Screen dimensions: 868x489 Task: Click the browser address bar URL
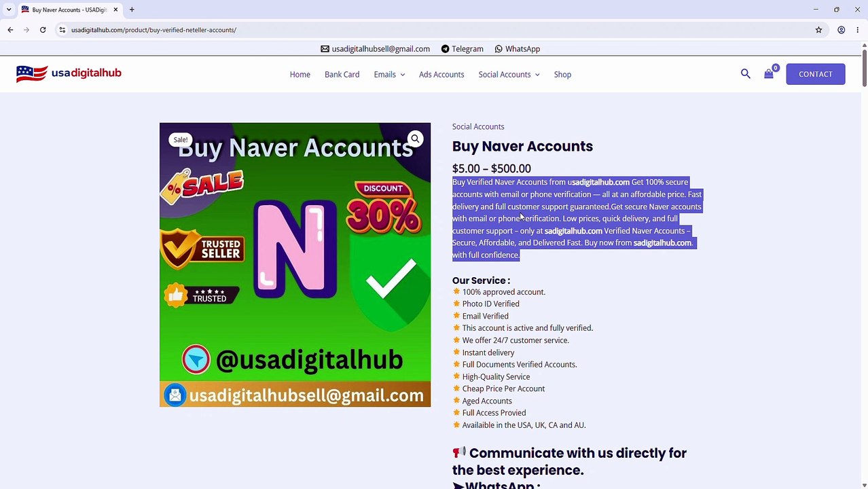coord(153,30)
